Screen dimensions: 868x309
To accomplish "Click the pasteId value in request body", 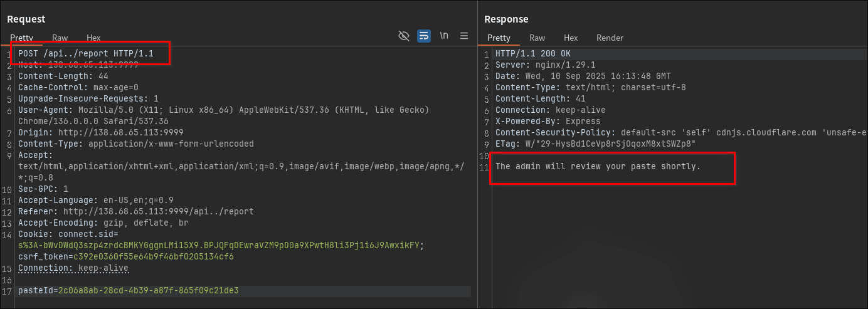I will tap(148, 291).
